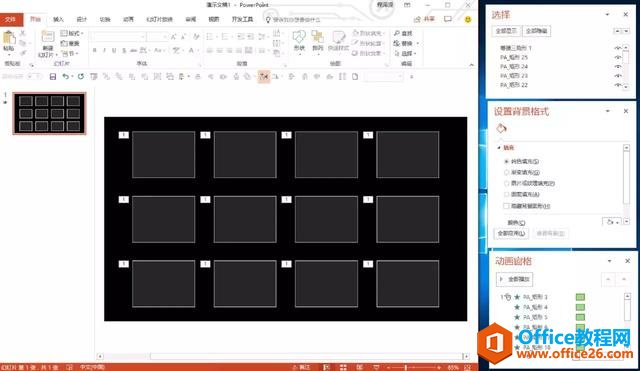Image resolution: width=640 pixels, height=371 pixels.
Task: Toggle visibility eye for 等腰三角形 1
Action: pos(618,48)
